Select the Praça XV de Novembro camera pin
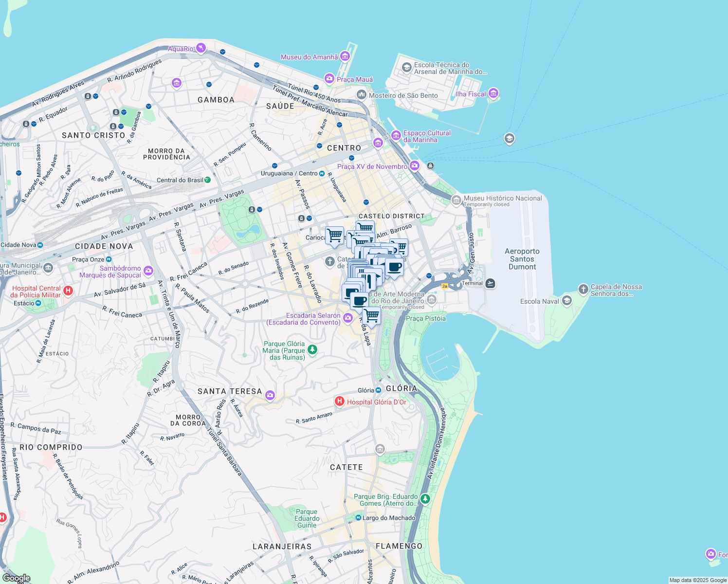 point(415,166)
